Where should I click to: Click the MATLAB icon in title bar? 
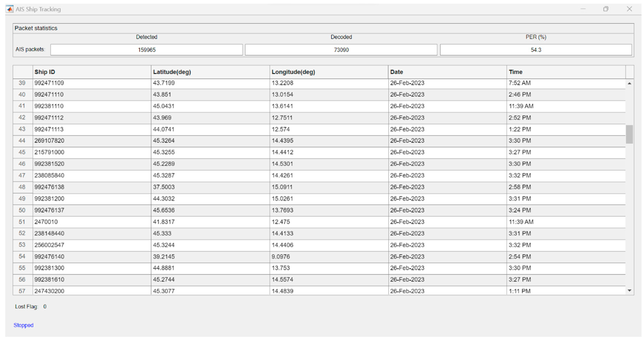pyautogui.click(x=10, y=9)
